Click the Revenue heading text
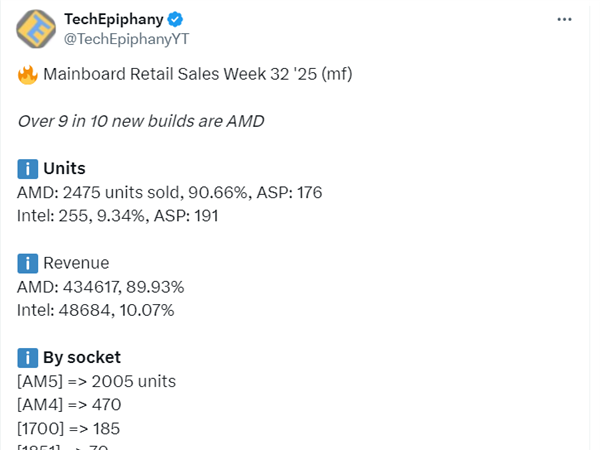Image resolution: width=600 pixels, height=450 pixels. click(x=75, y=263)
